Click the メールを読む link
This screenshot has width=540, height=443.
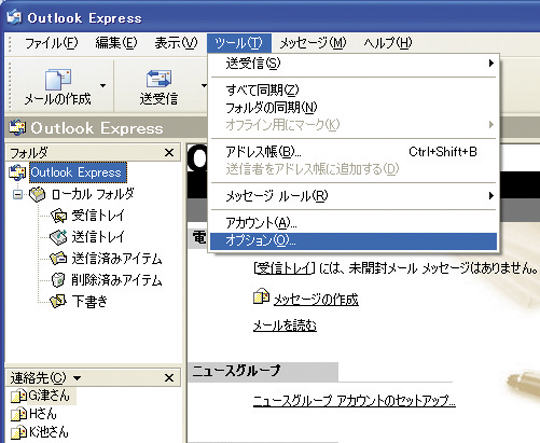click(285, 326)
